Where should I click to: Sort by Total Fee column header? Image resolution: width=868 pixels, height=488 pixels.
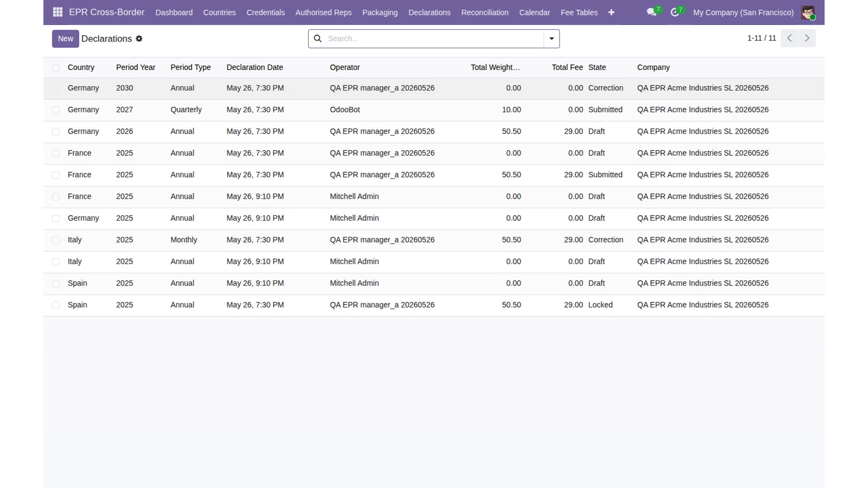pos(567,67)
